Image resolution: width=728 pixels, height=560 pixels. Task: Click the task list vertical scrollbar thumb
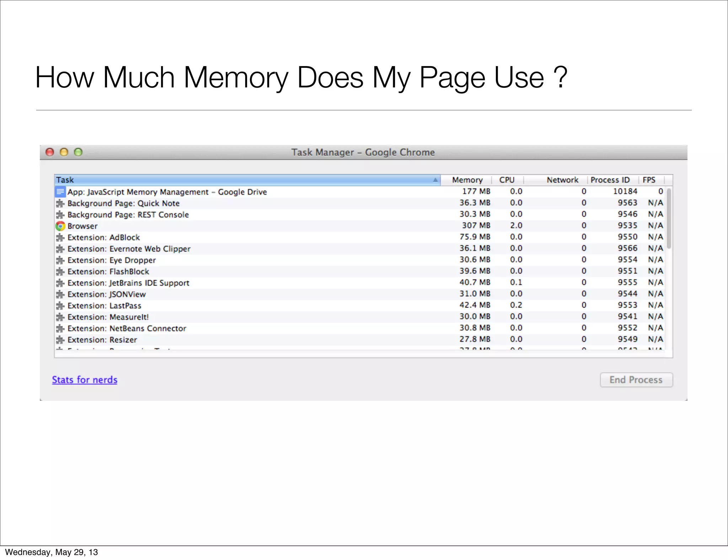[x=669, y=219]
